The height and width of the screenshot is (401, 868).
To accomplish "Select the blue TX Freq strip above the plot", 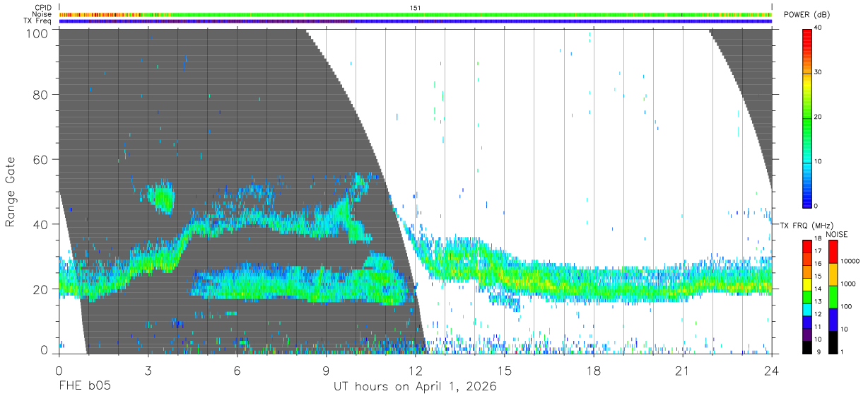I will point(415,21).
